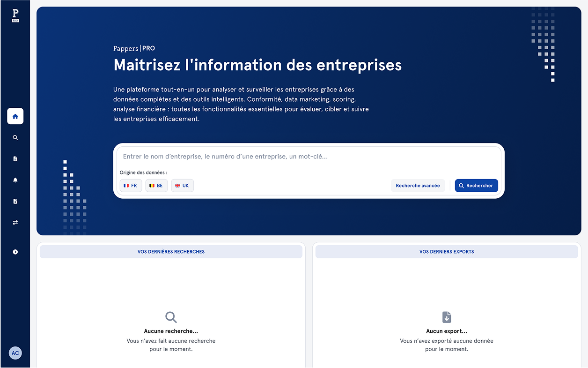Open the file export icon in sidebar
The image size is (588, 368).
click(15, 201)
